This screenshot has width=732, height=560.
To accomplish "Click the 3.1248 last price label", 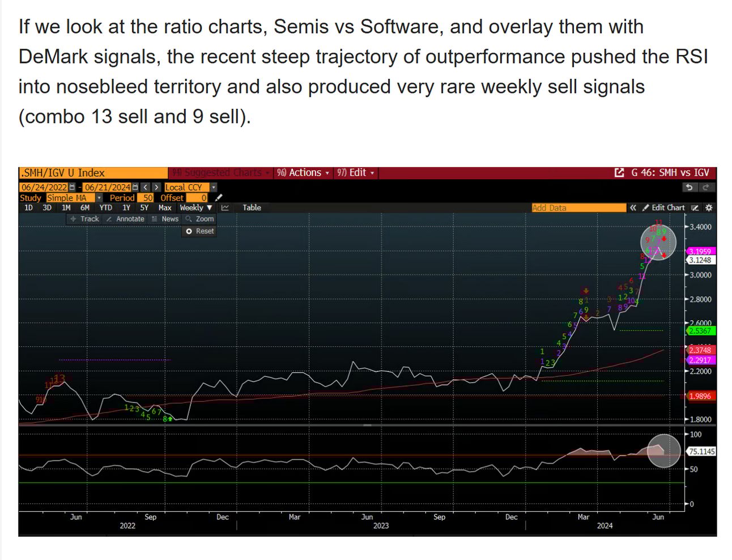I will coord(700,260).
